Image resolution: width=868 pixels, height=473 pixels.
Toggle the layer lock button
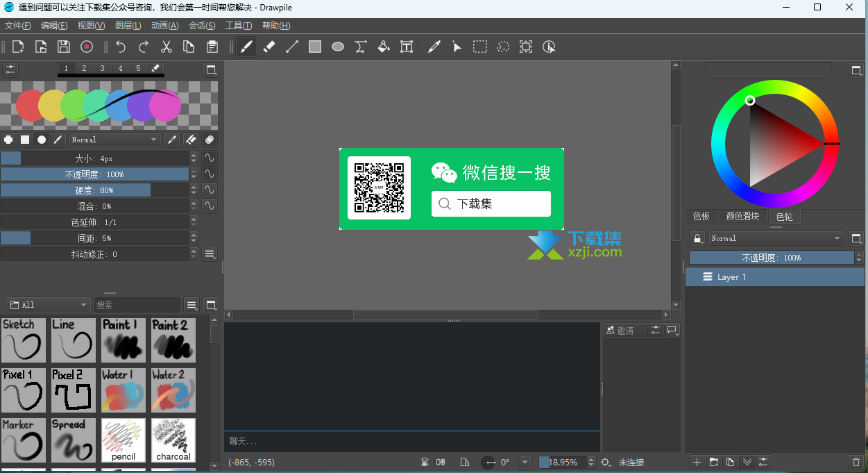click(698, 238)
